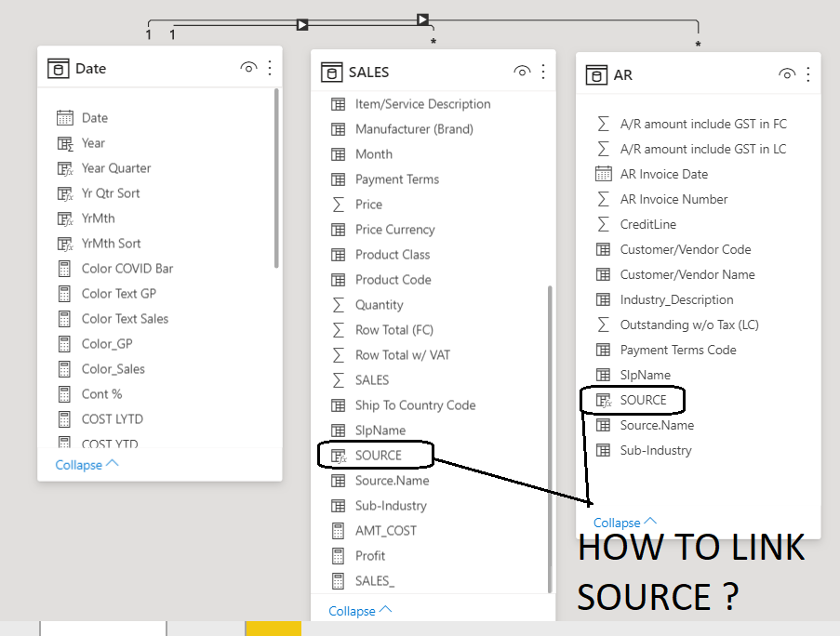Select Payment Terms field in SALES

397,179
